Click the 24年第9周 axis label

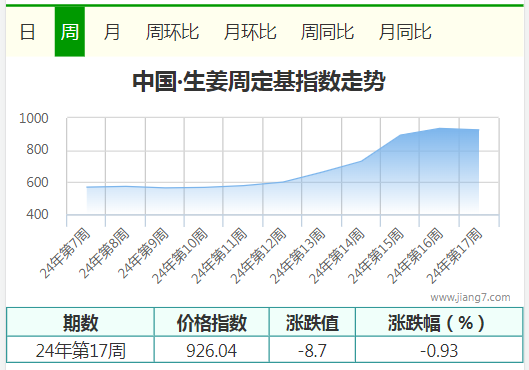(144, 253)
